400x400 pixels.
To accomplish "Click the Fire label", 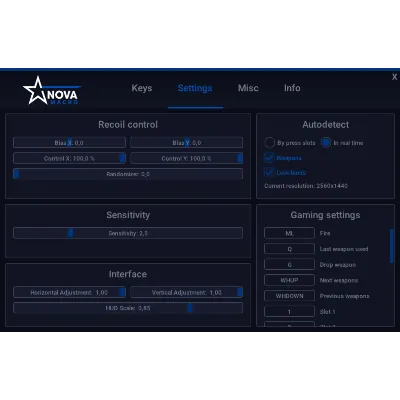I will coord(325,233).
